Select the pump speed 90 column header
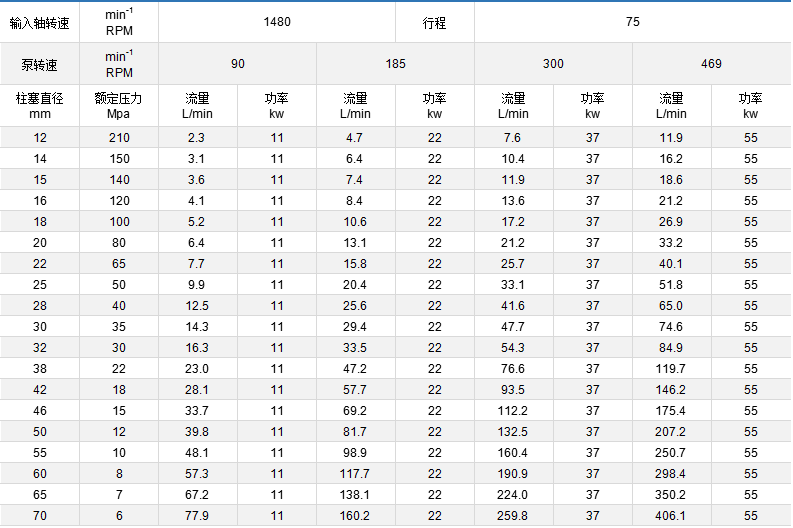Viewport: 793px width, 528px height. 238,64
